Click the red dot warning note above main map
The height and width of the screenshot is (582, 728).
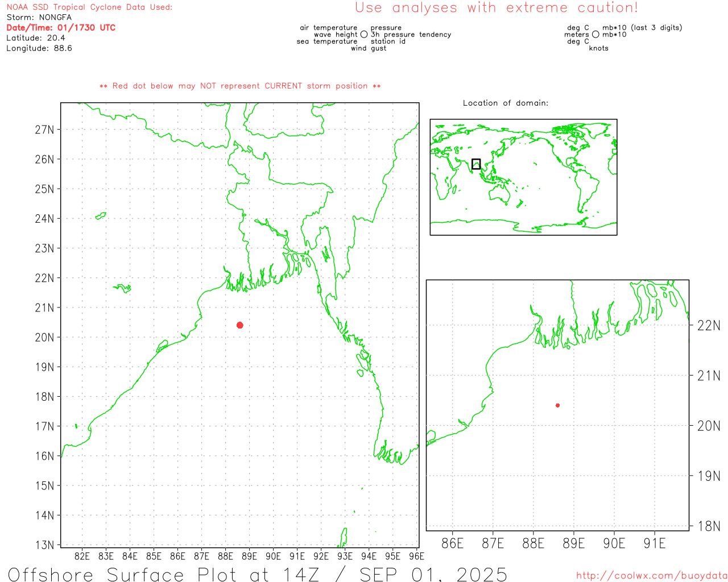point(240,86)
